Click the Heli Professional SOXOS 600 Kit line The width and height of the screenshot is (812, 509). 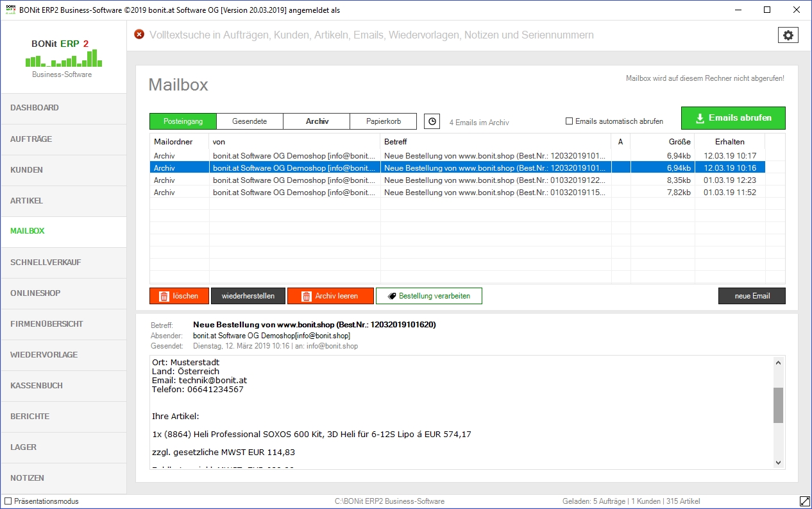click(x=312, y=435)
